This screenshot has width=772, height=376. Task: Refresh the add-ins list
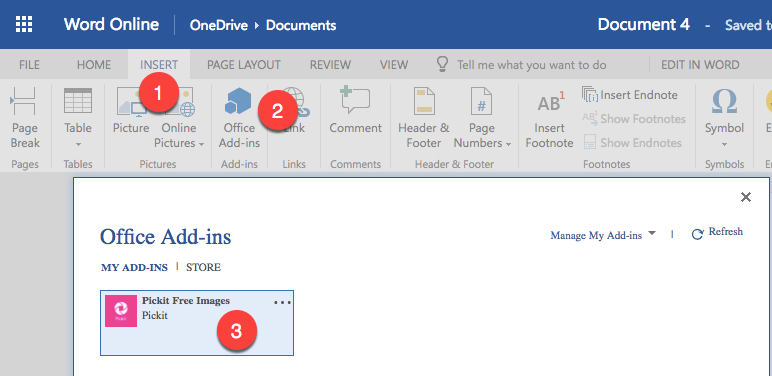pos(717,233)
